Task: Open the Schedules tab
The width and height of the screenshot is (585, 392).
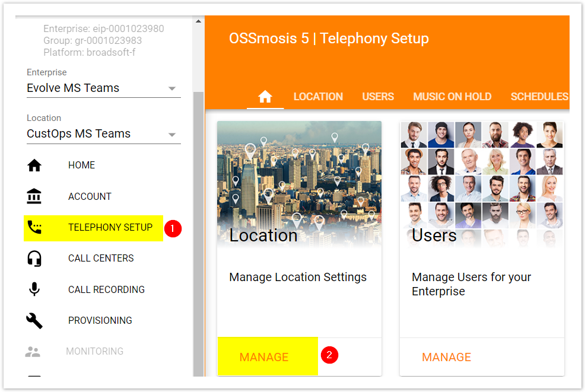Action: click(539, 97)
